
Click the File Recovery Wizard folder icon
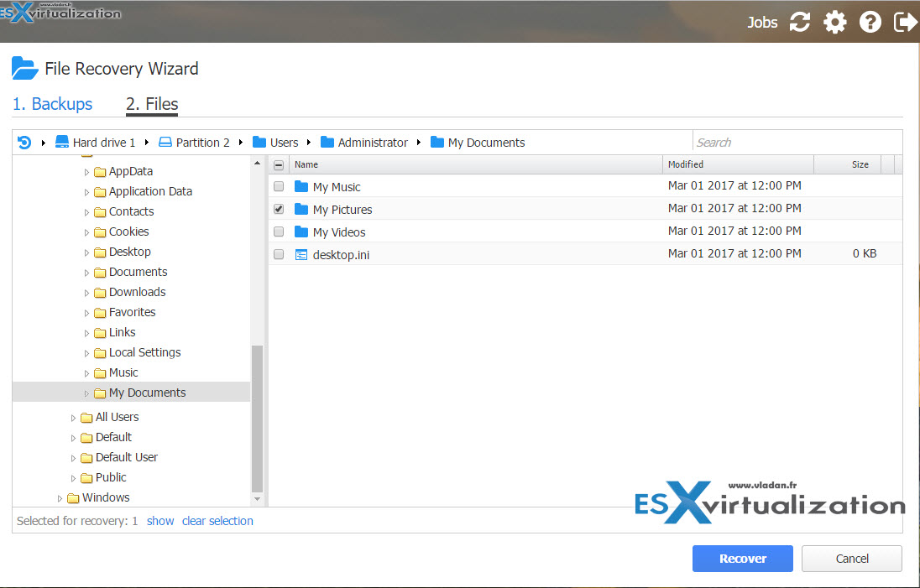click(24, 68)
